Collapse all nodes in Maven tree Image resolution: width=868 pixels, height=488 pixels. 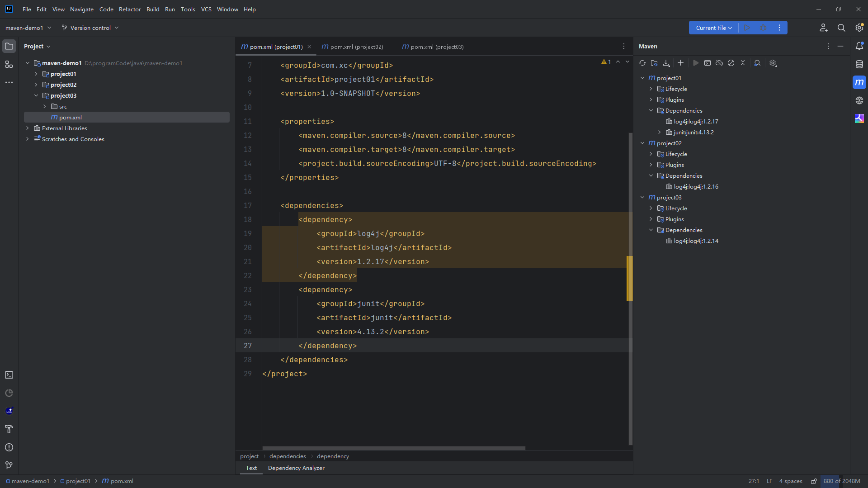click(743, 63)
